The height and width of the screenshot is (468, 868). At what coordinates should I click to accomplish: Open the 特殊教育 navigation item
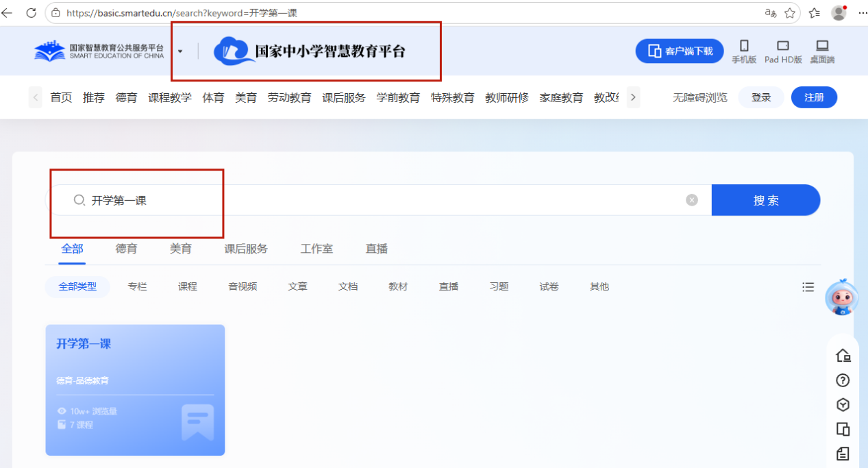point(453,97)
